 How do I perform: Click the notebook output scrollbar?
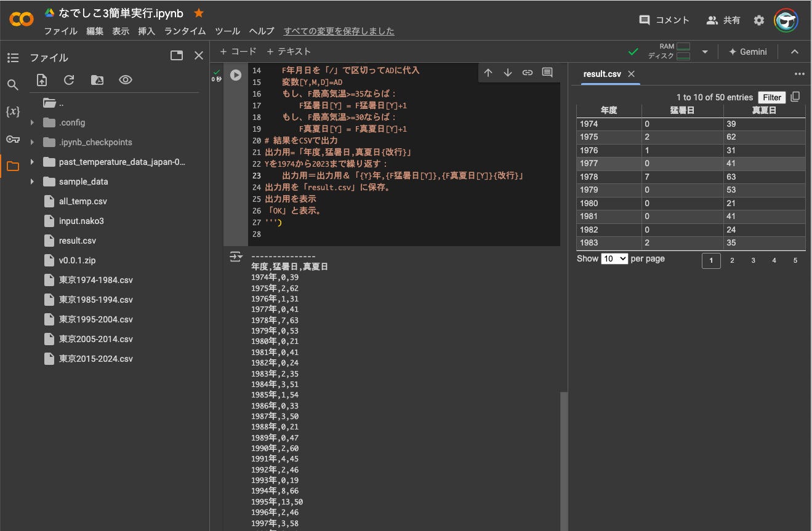[x=563, y=461]
